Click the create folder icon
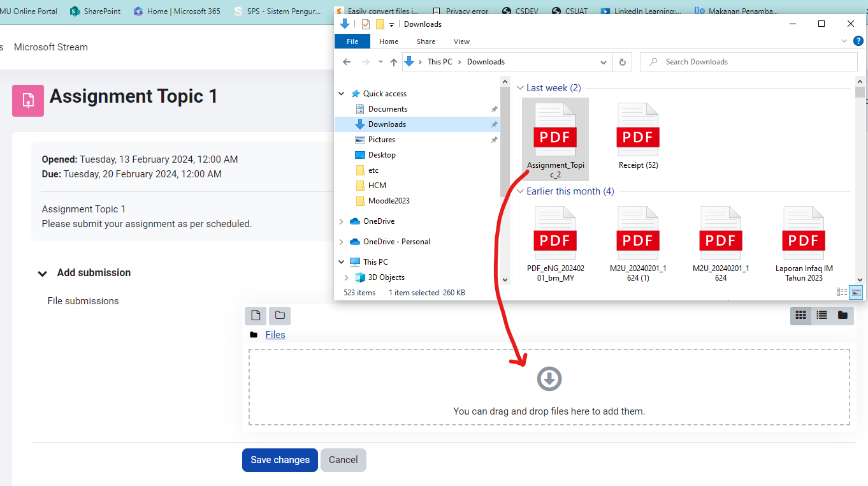The height and width of the screenshot is (486, 868). pos(280,315)
